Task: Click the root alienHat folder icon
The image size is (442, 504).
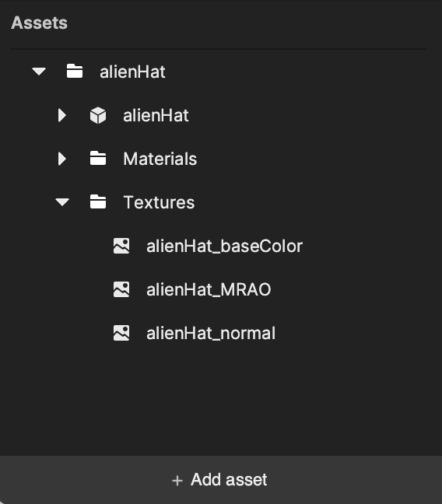Action: pos(75,71)
